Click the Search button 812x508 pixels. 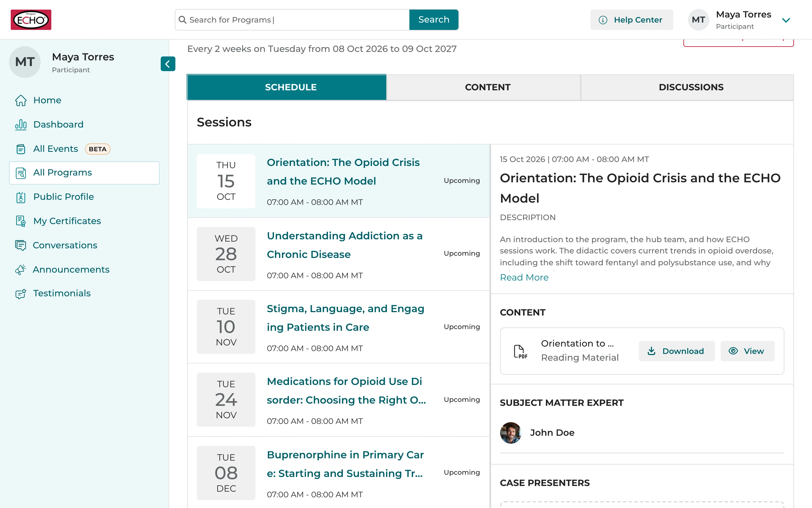(x=434, y=20)
